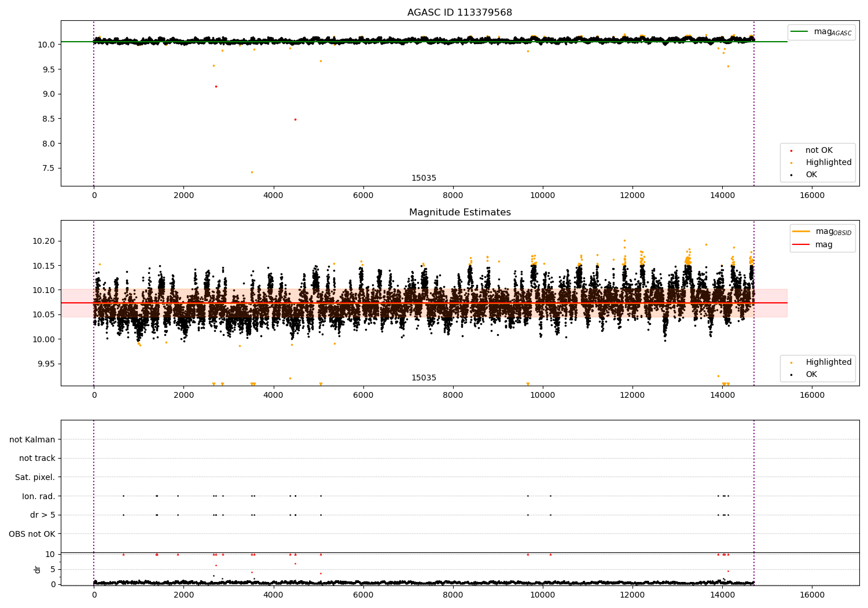
Task: Select 'Highlighted' in the Magnitude Estimates legend
Action: [x=828, y=362]
